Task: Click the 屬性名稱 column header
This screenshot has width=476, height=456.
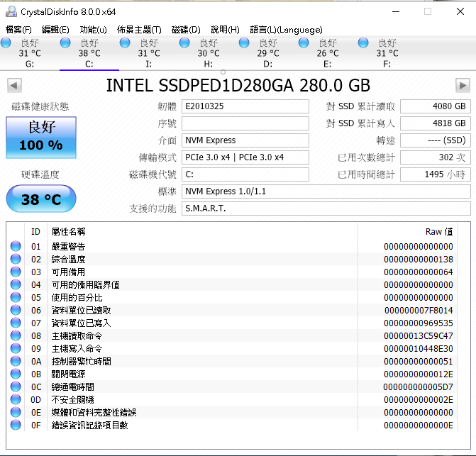Action: click(x=202, y=232)
